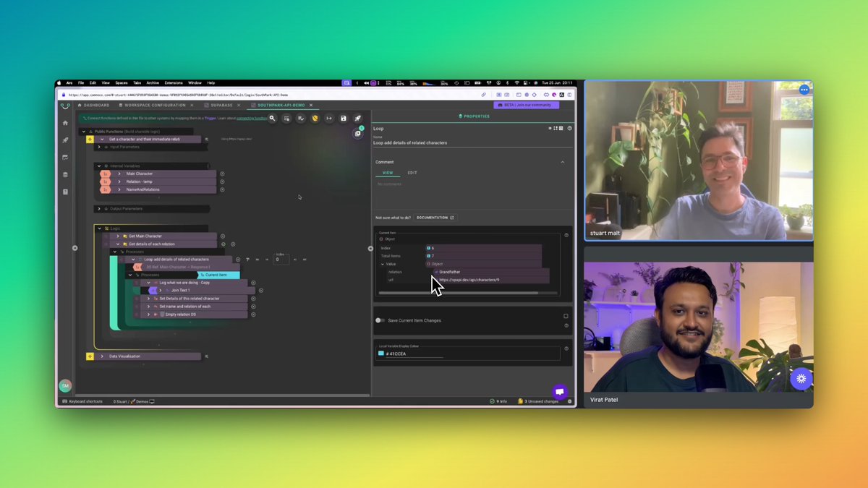
Task: Open the clipboard copies badge icon
Action: coord(357,132)
